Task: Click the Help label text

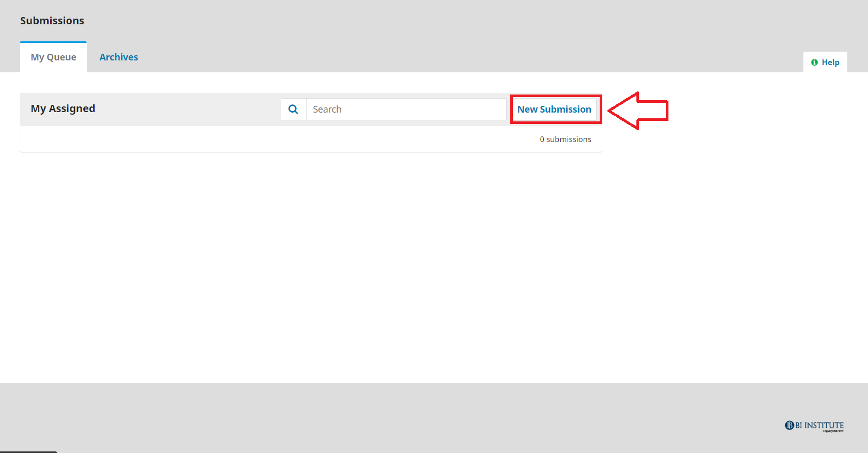Action: pos(830,63)
